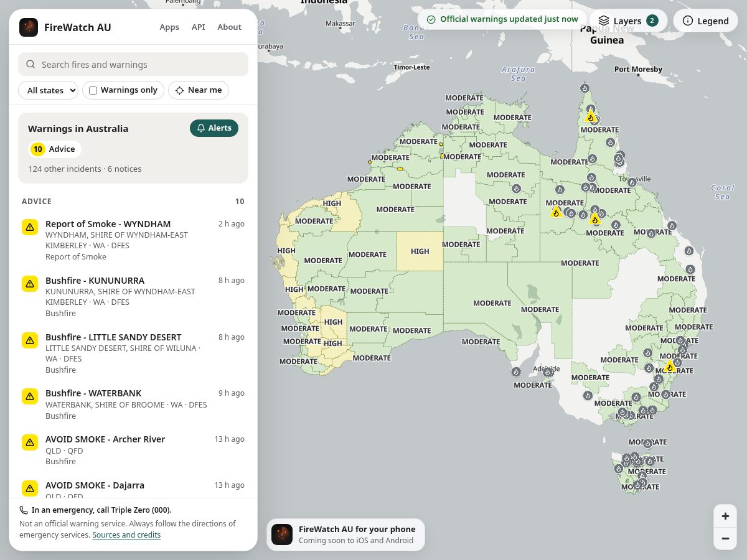The image size is (747, 560).
Task: Click grey fire marker at Cape York tip
Action: tap(585, 88)
